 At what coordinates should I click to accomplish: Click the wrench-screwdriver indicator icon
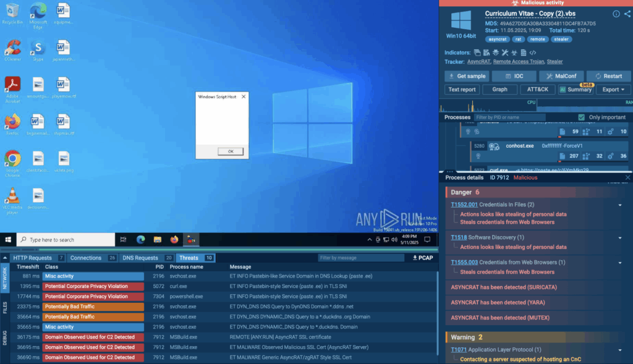(x=505, y=53)
